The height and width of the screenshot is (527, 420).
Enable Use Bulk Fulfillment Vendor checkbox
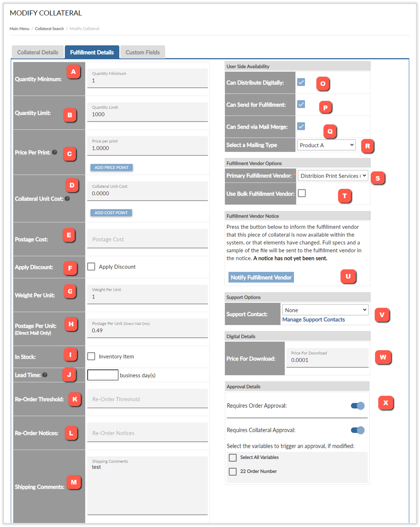point(302,193)
